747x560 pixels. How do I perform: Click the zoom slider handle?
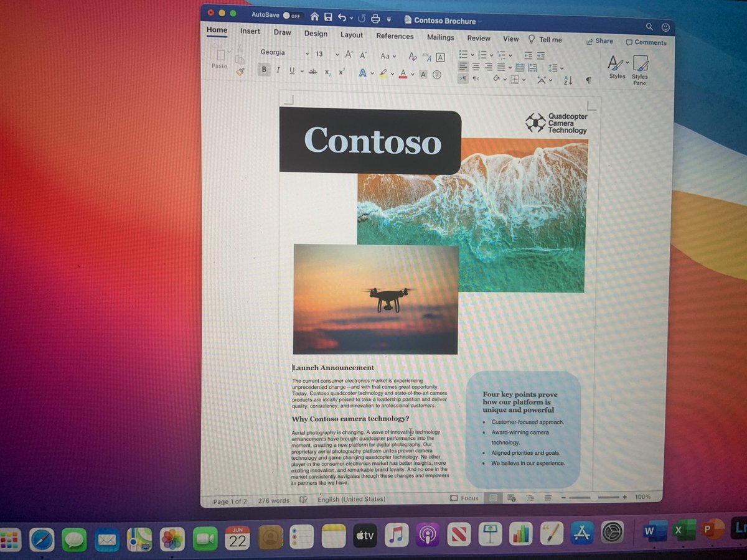[x=595, y=497]
